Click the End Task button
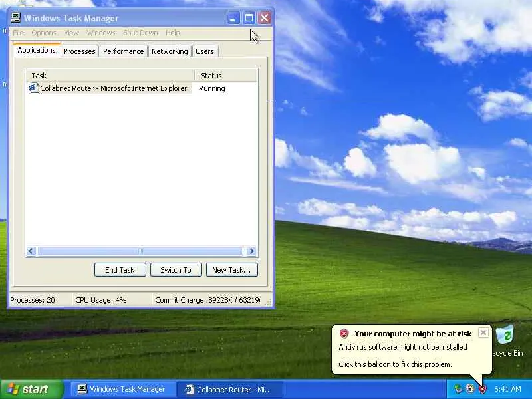532x399 pixels. pyautogui.click(x=120, y=270)
